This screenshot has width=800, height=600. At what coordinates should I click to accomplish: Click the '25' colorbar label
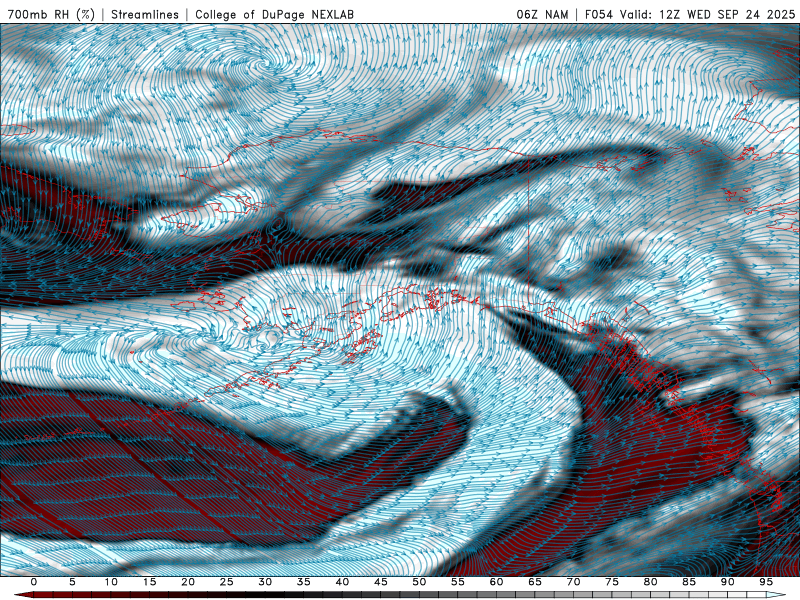click(227, 582)
